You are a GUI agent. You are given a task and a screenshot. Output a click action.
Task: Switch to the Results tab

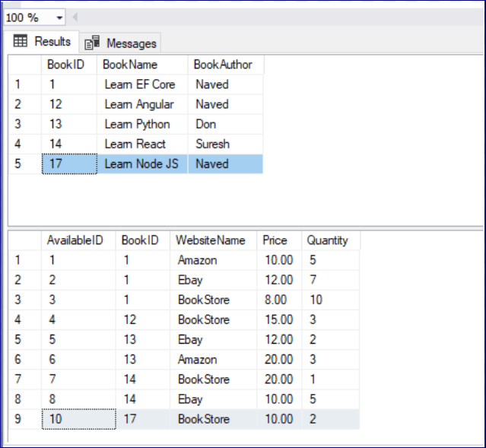click(43, 42)
